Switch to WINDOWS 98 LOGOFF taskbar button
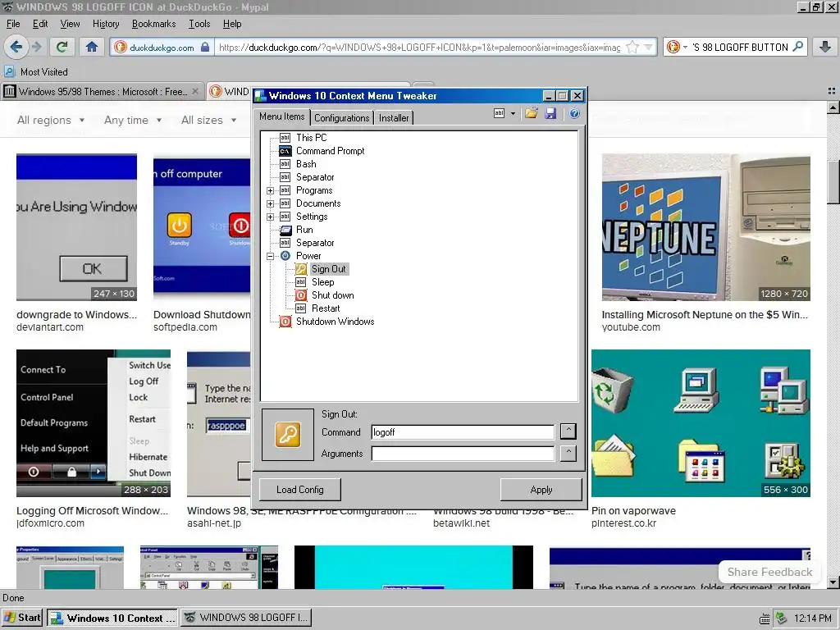Screen dimensions: 840x630 tap(247, 618)
